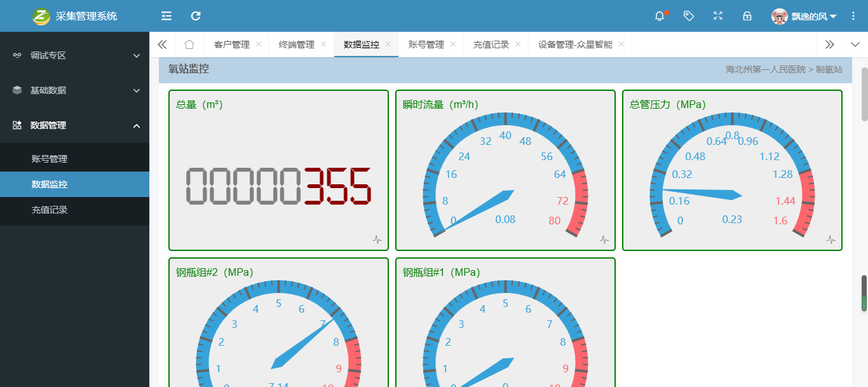The height and width of the screenshot is (387, 868).
Task: Enter fullscreen mode via header icon
Action: [x=718, y=16]
